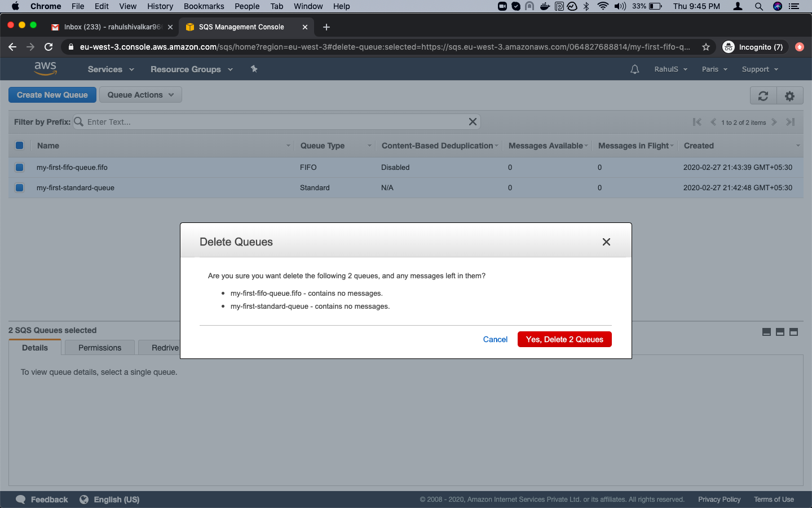Uncheck the my-first-standard-queue checkbox
The image size is (812, 508).
click(20, 188)
